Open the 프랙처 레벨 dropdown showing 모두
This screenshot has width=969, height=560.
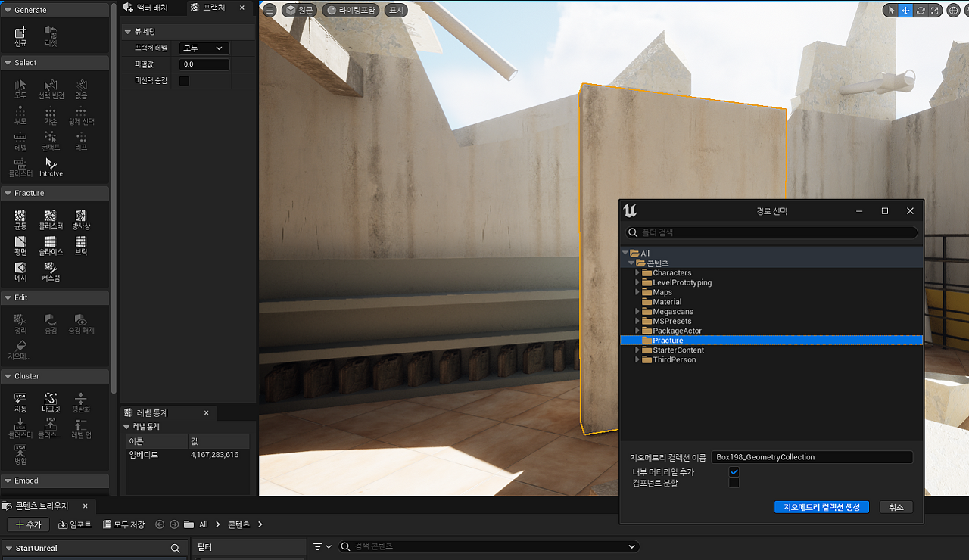coord(204,48)
